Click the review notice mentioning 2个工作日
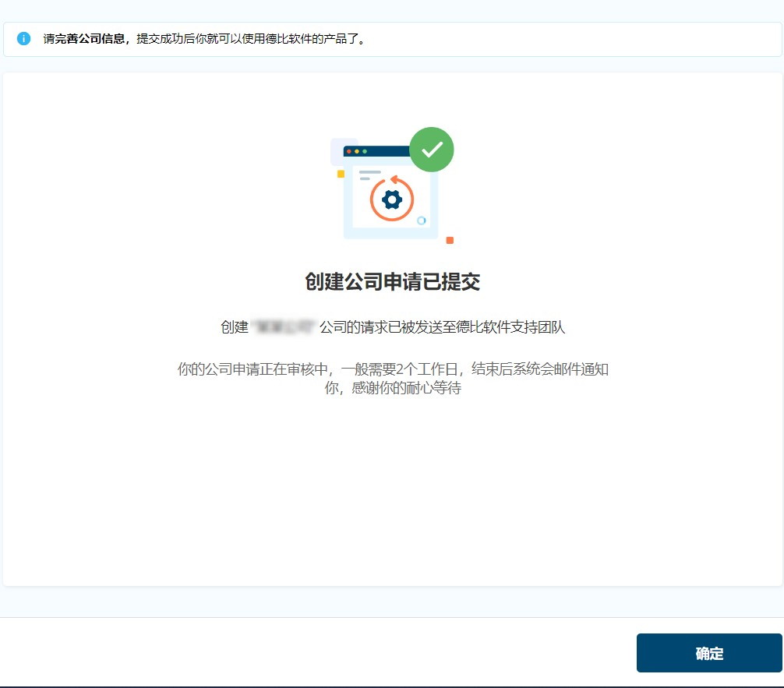The width and height of the screenshot is (784, 688). tap(393, 378)
